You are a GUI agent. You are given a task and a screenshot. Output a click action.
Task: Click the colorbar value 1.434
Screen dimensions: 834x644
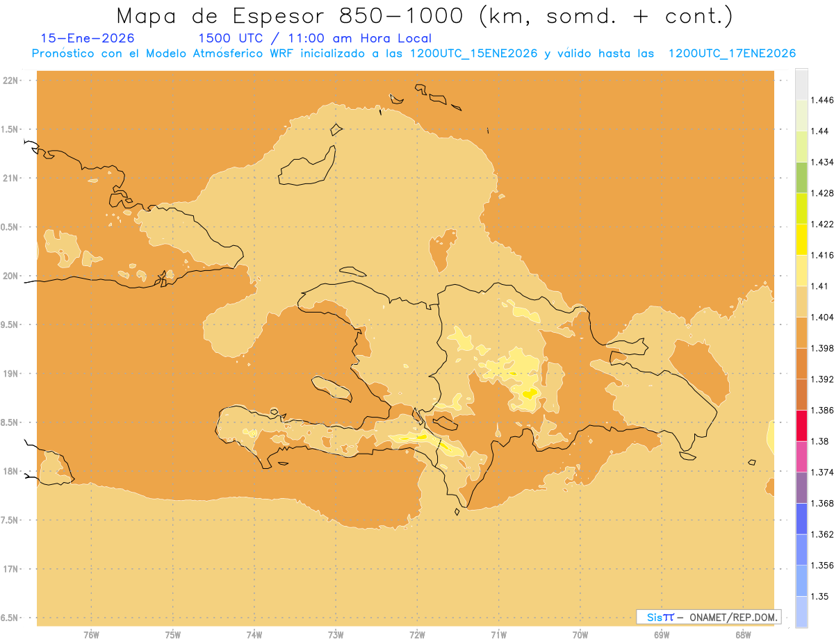click(x=823, y=162)
